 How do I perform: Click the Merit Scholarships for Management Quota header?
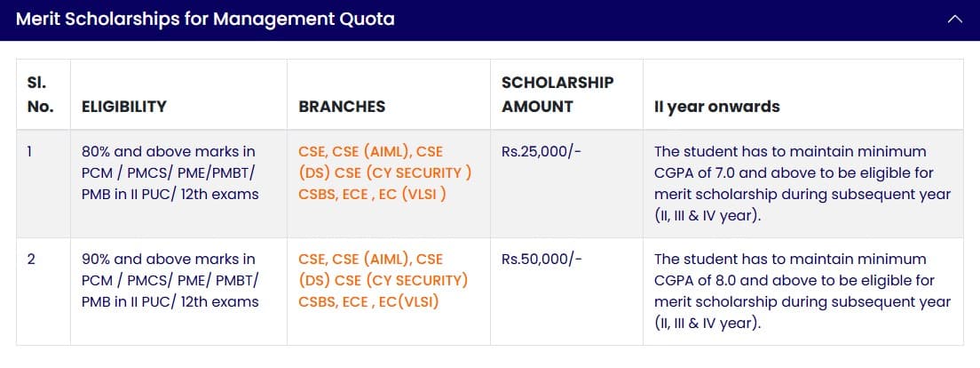[206, 19]
